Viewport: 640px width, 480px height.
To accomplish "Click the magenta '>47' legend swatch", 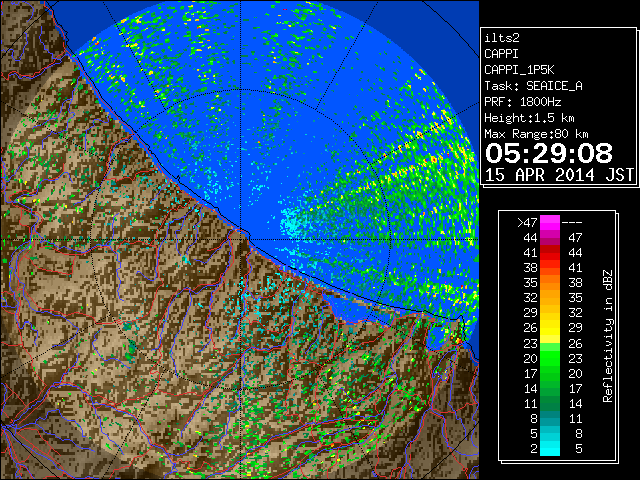I will pyautogui.click(x=550, y=223).
